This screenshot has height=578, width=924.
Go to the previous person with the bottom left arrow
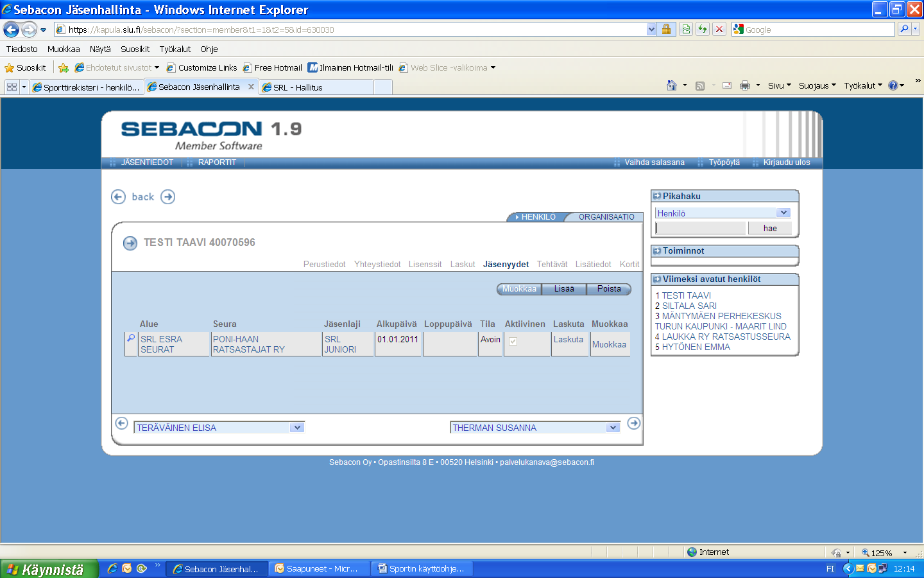(121, 423)
